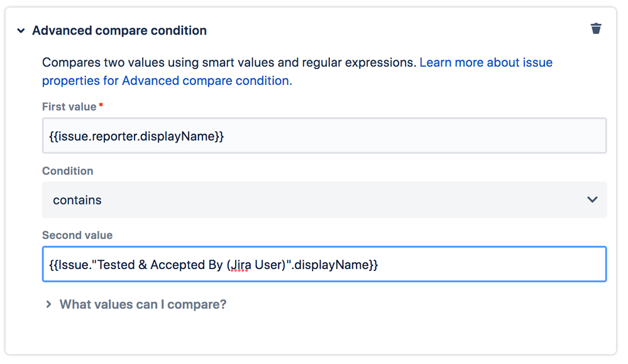Screen dimensions: 628x364
Task: Focus the Second value input field
Action: pyautogui.click(x=324, y=264)
